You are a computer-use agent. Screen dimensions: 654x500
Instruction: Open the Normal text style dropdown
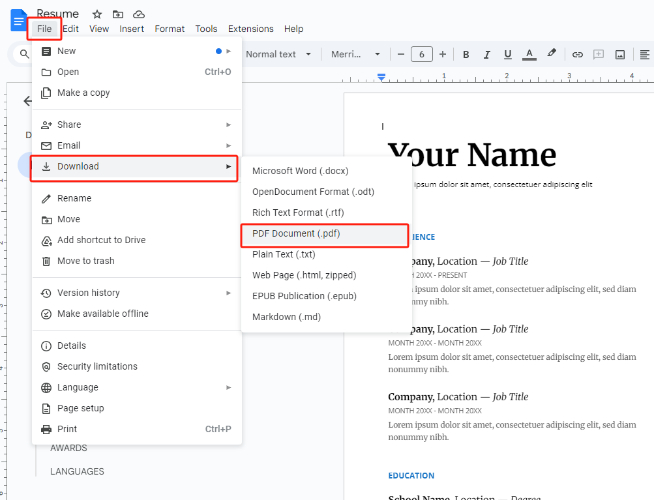pos(278,54)
